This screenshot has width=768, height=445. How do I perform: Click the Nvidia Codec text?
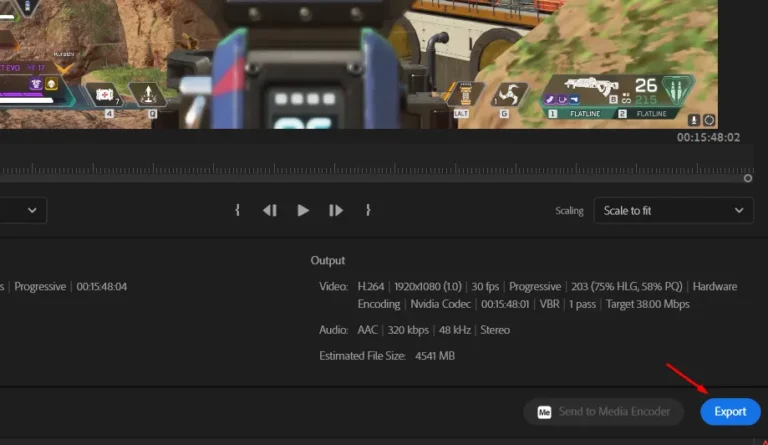click(x=440, y=304)
